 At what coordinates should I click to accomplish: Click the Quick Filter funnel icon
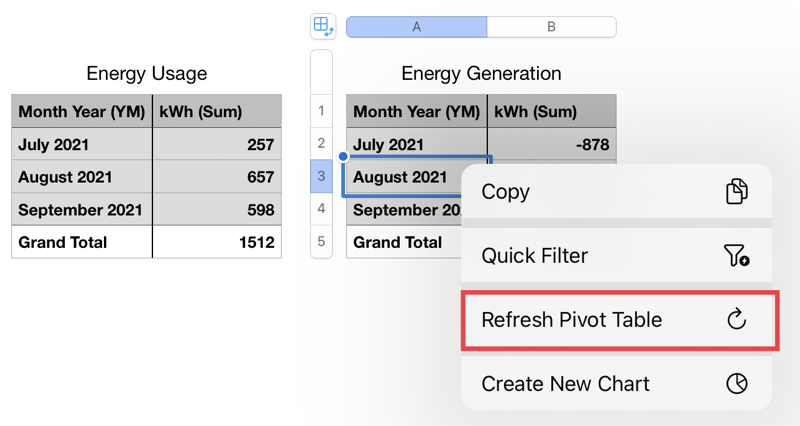[736, 256]
